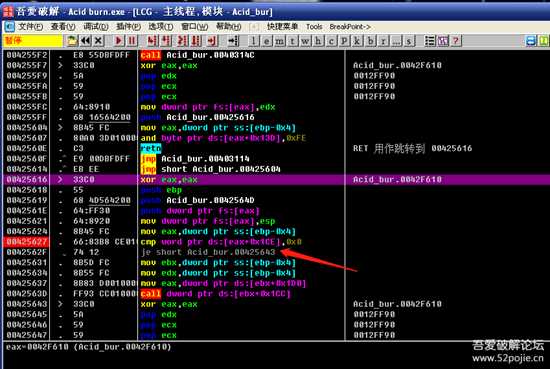Open the 文件(F) menu
Screen dimensions: 550x369
point(30,27)
